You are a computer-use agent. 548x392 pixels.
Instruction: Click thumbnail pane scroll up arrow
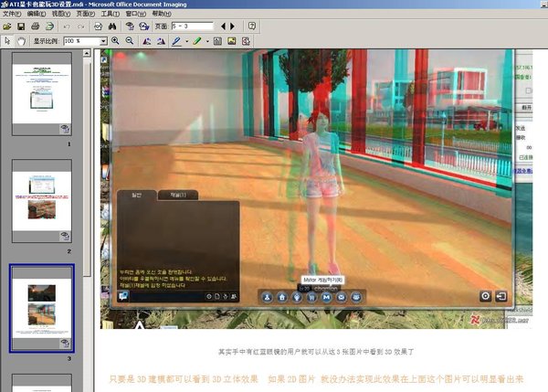(x=87, y=53)
